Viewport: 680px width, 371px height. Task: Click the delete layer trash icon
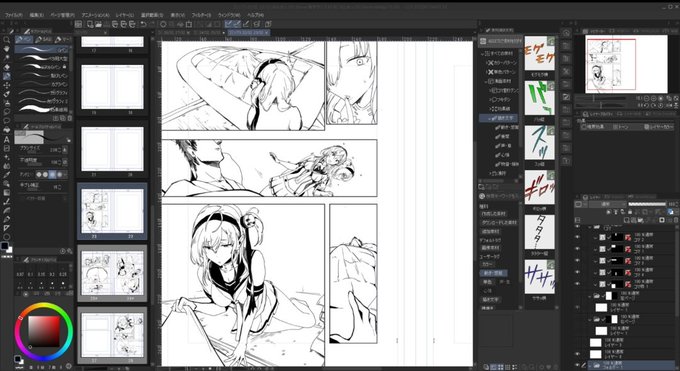tap(675, 220)
